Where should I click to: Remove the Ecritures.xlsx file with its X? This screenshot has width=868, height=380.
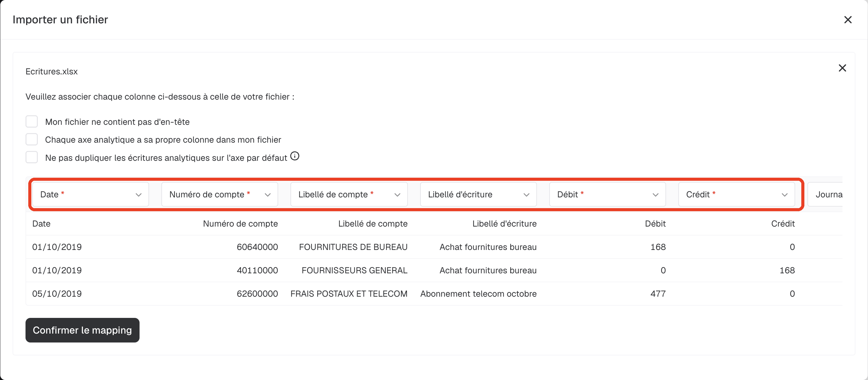click(x=842, y=68)
